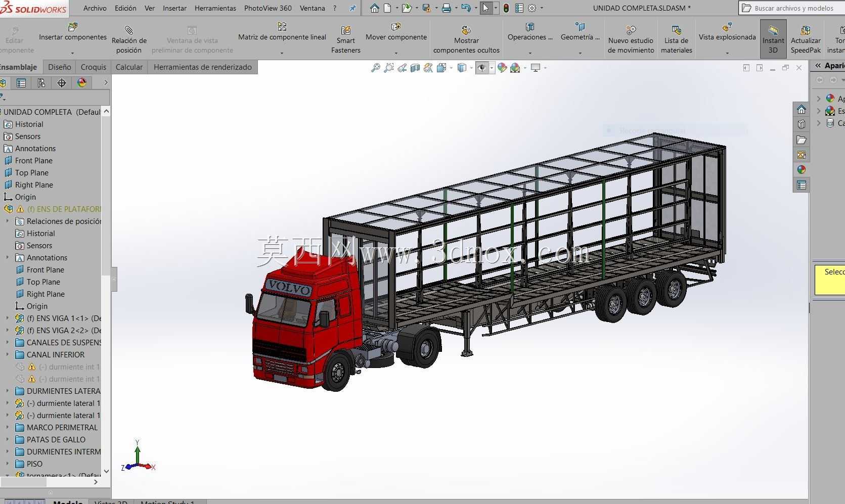This screenshot has width=845, height=504.
Task: Open Design Library in the task pane
Action: coord(802,124)
